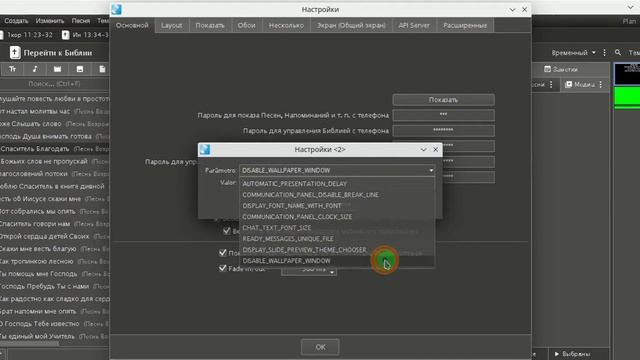Viewport: 640px width, 360px height.
Task: Select song Божьих слов не пропускай
Action: point(55,161)
